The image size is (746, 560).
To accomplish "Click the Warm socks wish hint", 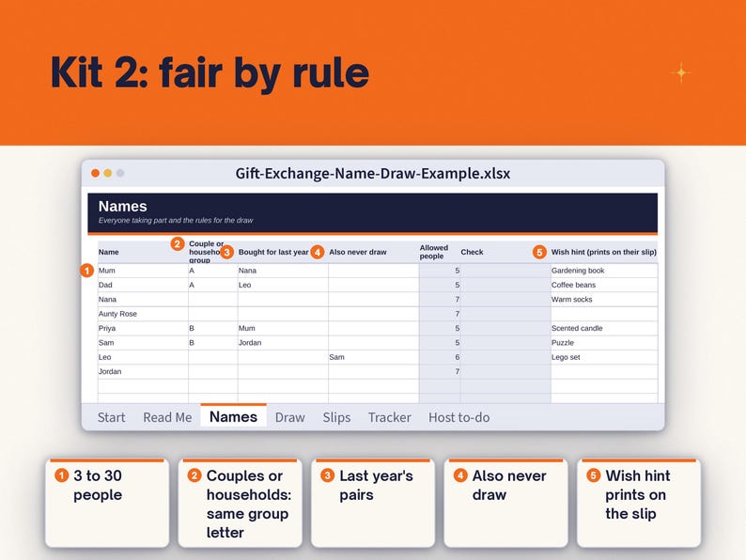I will (604, 300).
